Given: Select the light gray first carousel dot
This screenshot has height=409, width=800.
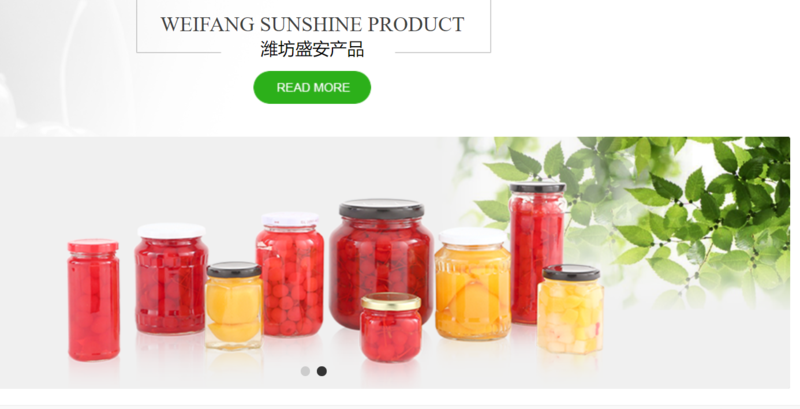Looking at the screenshot, I should coord(305,371).
